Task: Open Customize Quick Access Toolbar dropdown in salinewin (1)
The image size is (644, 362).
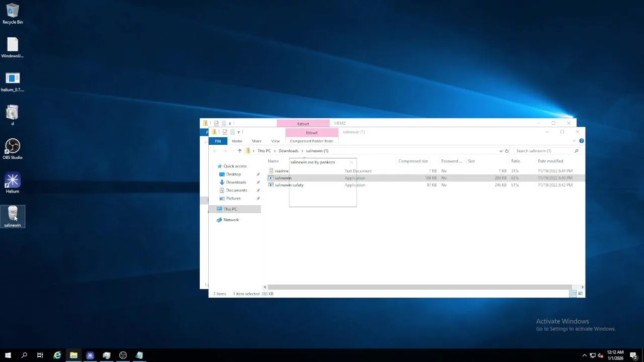Action: tap(238, 132)
